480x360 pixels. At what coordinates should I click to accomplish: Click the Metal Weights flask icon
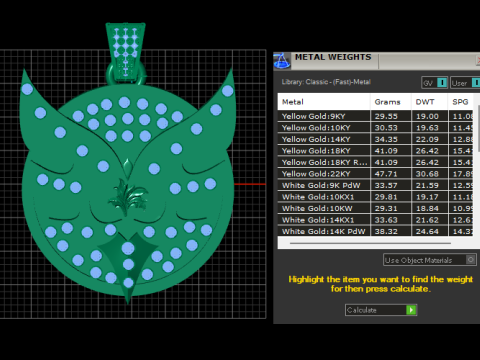tap(282, 61)
